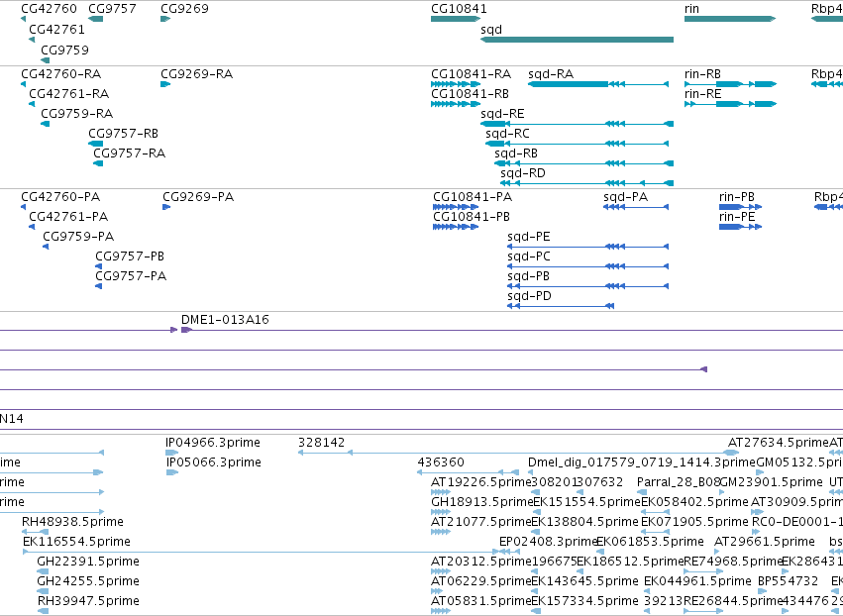843x616 pixels.
Task: Click the CG42760-PA protein label
Action: 60,197
